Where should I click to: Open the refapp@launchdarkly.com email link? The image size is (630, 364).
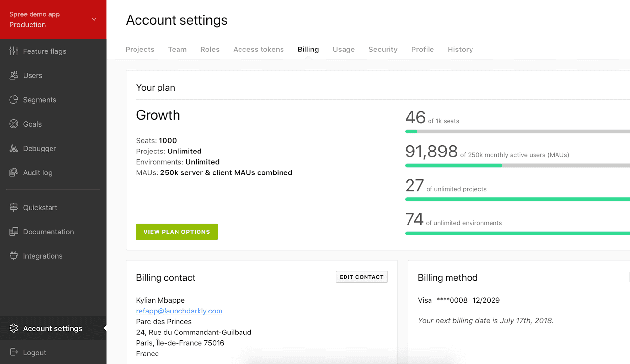coord(179,311)
